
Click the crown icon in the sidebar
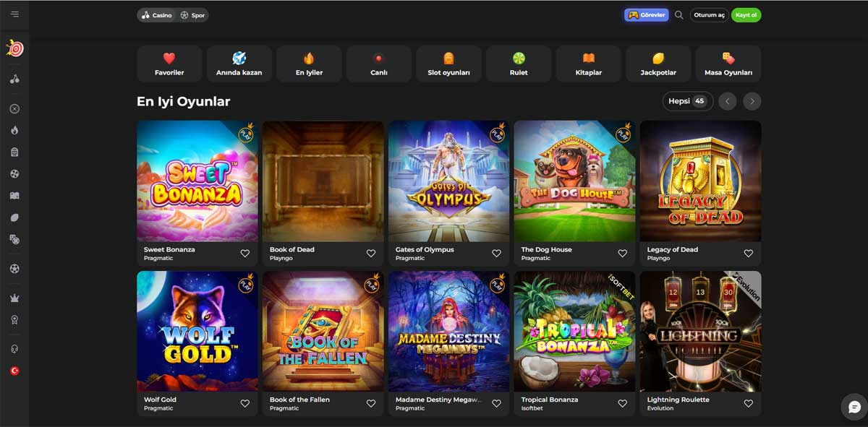14,298
